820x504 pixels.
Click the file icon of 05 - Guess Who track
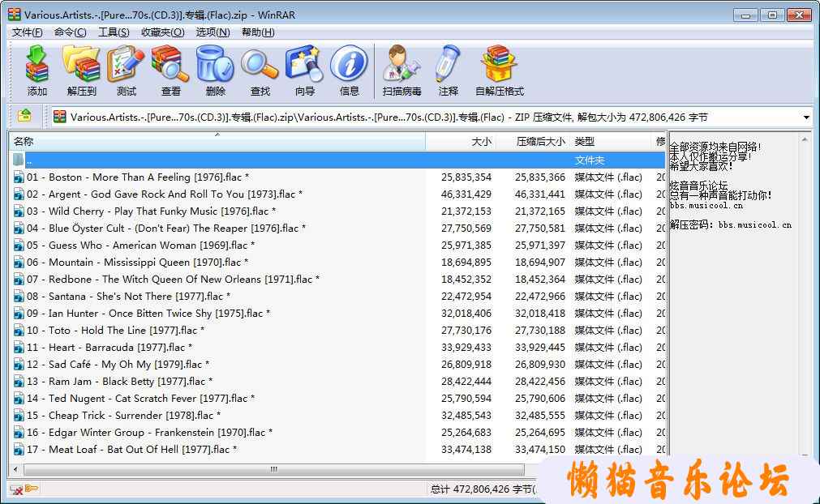pyautogui.click(x=19, y=246)
